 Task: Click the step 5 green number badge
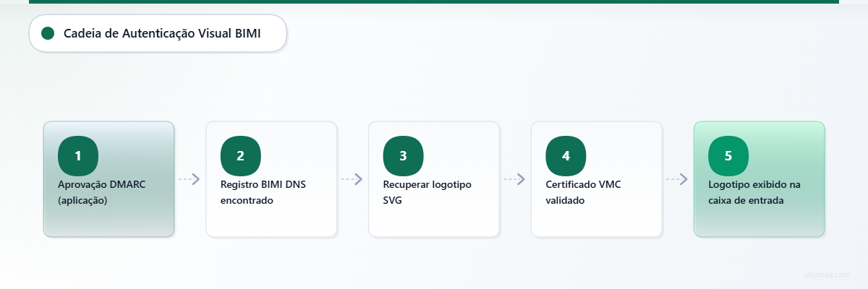click(729, 155)
